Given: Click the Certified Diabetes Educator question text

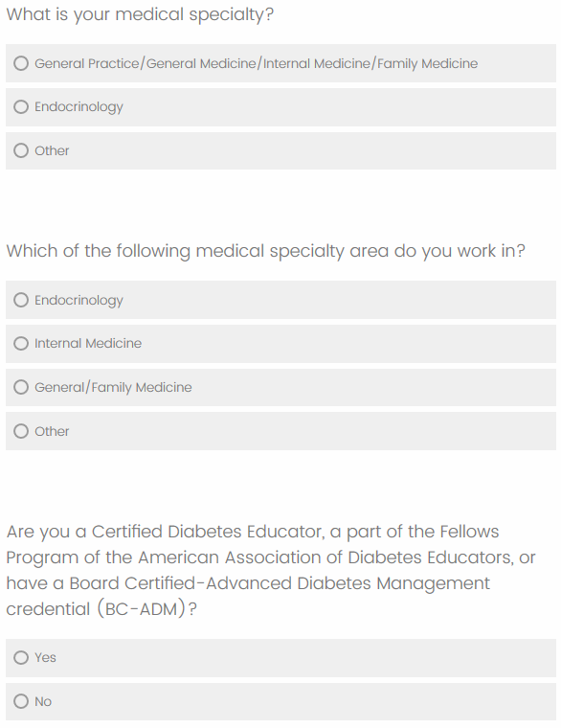Looking at the screenshot, I should pos(271,570).
